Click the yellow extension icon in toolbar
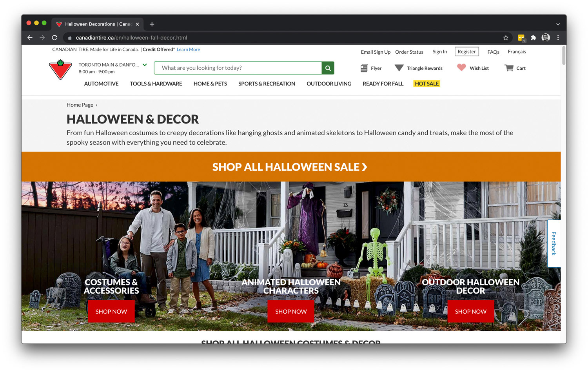Screen dimensions: 588x372 (521, 38)
